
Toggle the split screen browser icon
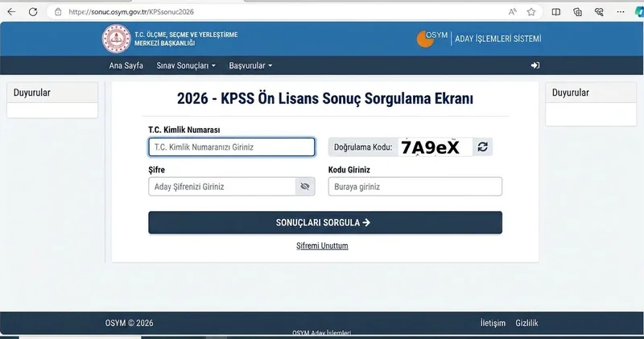tap(555, 12)
